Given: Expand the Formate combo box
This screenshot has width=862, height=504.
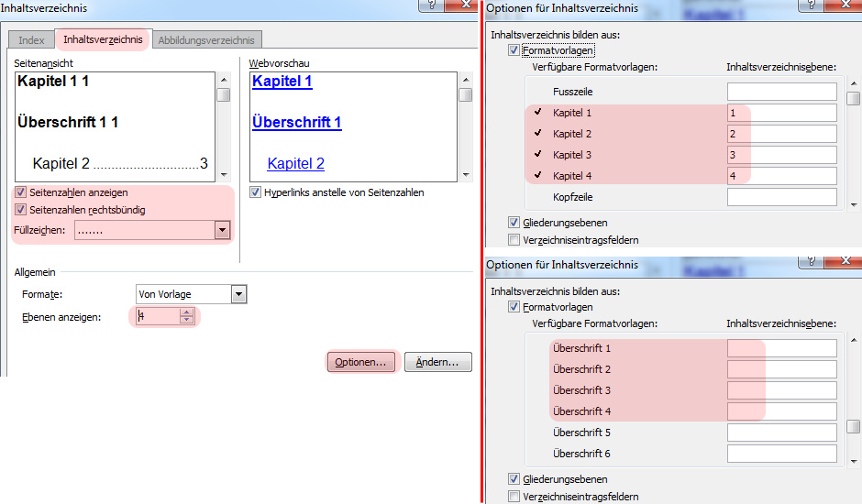Looking at the screenshot, I should point(239,294).
